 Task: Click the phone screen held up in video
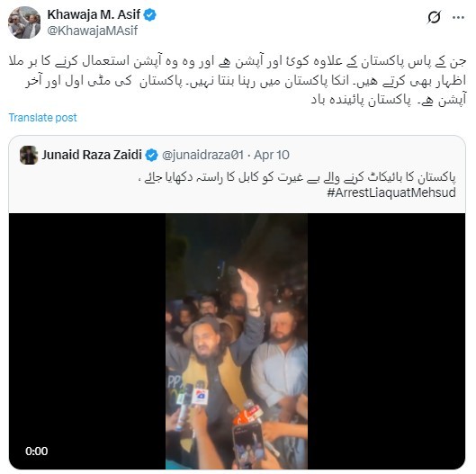click(x=248, y=444)
